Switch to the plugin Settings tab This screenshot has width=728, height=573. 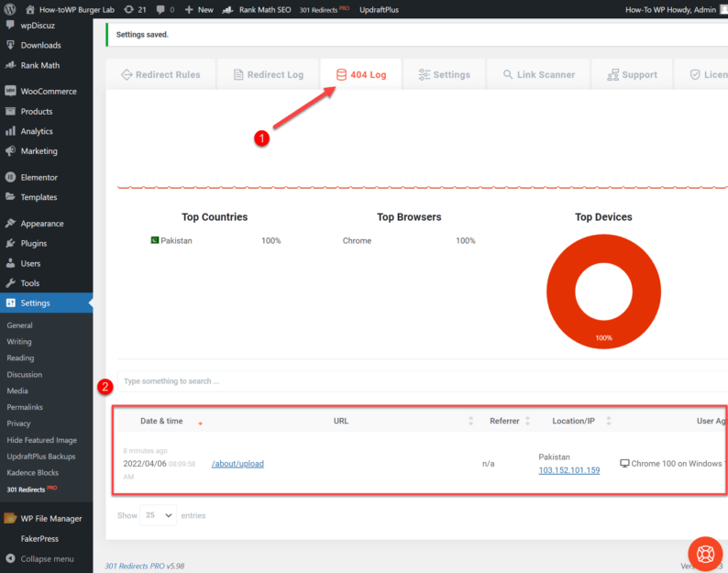tap(445, 74)
